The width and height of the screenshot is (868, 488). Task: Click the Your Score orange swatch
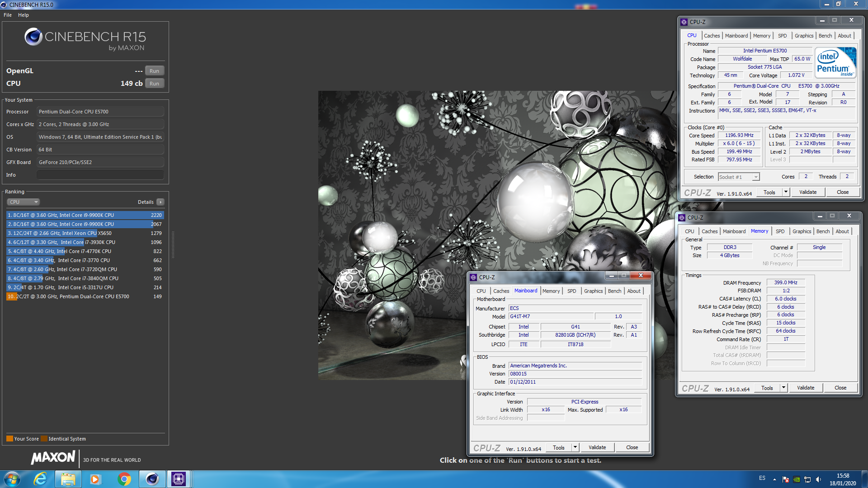[9, 439]
